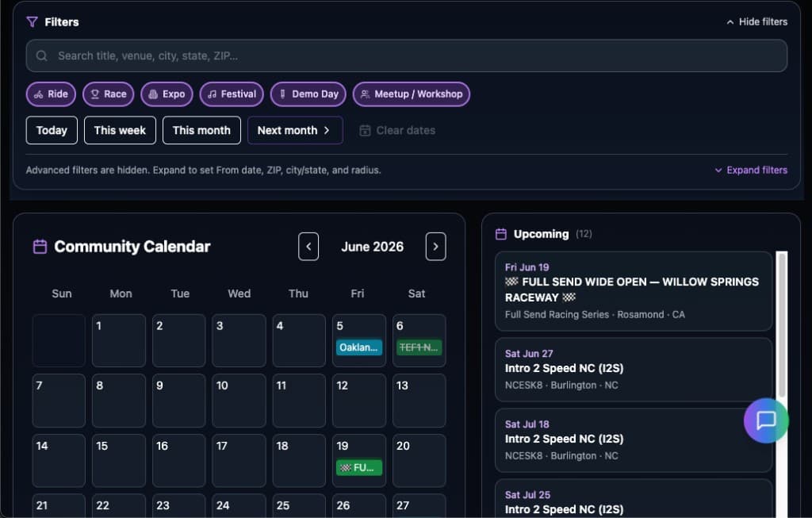812x518 pixels.
Task: Go to next month in calendar
Action: (435, 247)
